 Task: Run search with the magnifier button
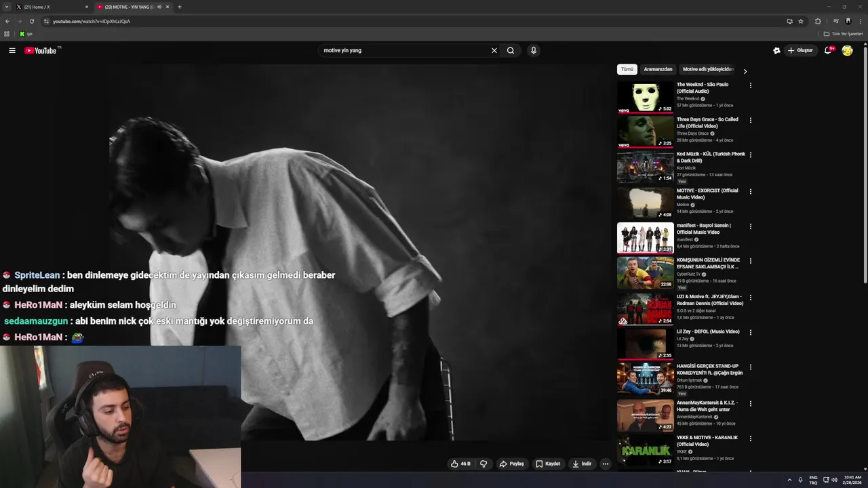(x=511, y=50)
